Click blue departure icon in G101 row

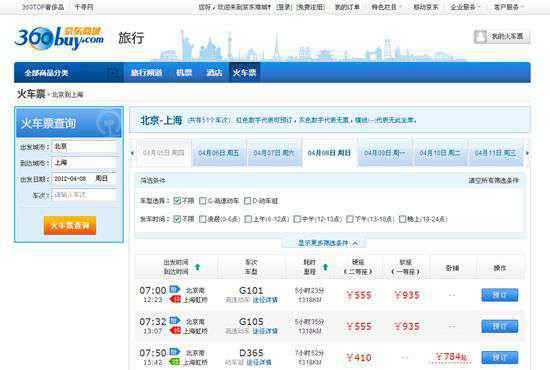(x=175, y=289)
